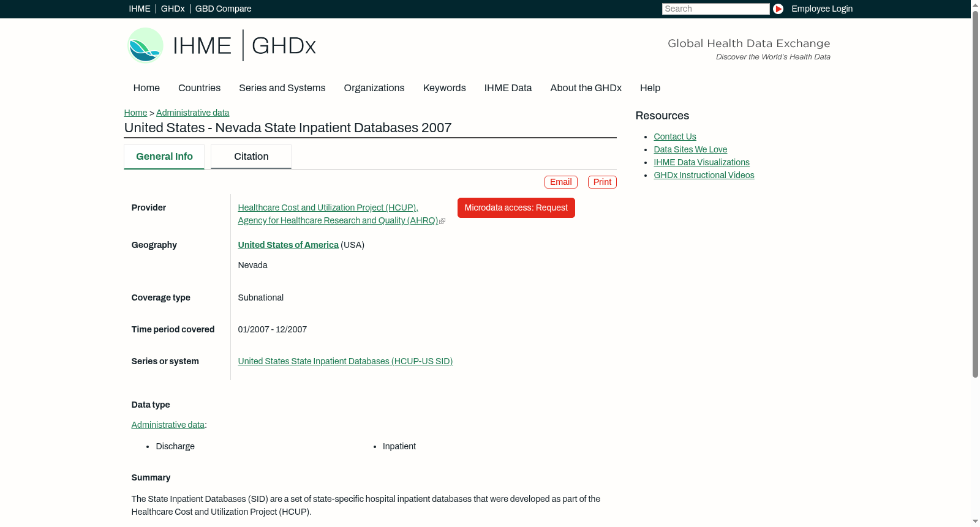Screen dimensions: 980x527
Task: Open Administrative data link under Data type
Action: click(x=168, y=425)
